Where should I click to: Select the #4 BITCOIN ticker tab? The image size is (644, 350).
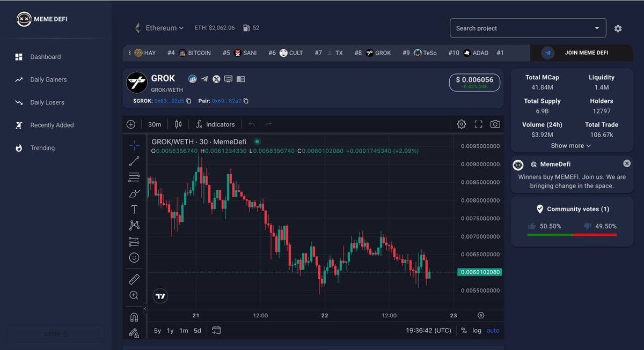pyautogui.click(x=188, y=53)
